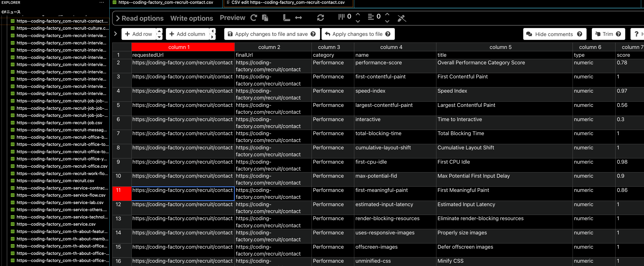Toggle Hide comments button
Screen dimensions: 644x266
point(555,34)
